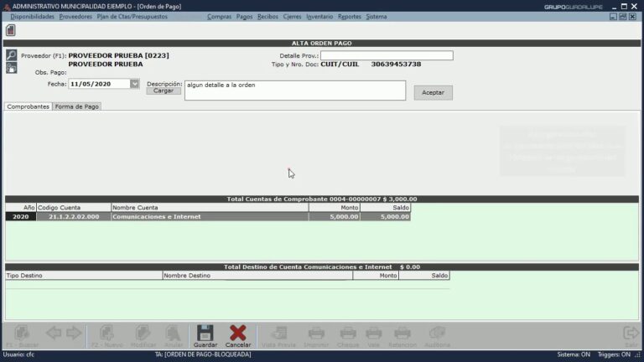Viewport: 644px width, 362px height.
Task: Open the Compras menu
Action: (x=220, y=17)
